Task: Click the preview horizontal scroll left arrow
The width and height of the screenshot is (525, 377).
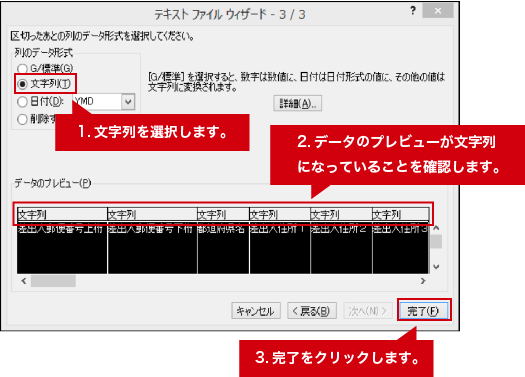Action: [x=24, y=281]
